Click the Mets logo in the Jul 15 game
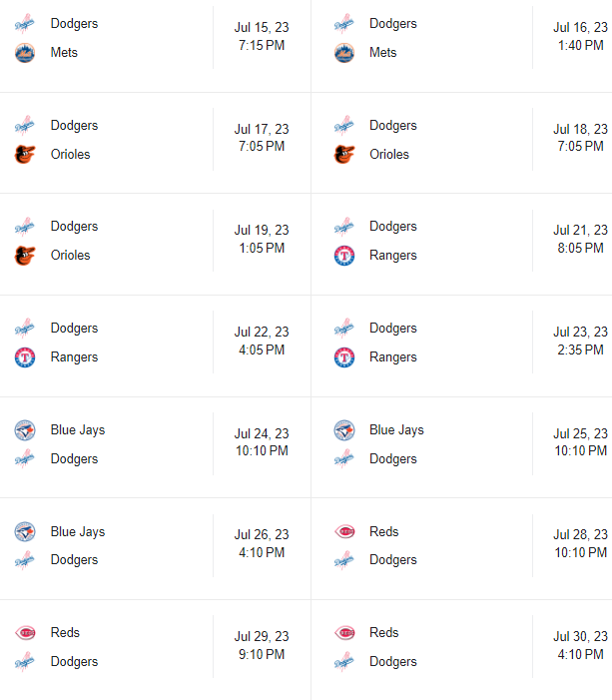This screenshot has width=612, height=700. click(25, 53)
